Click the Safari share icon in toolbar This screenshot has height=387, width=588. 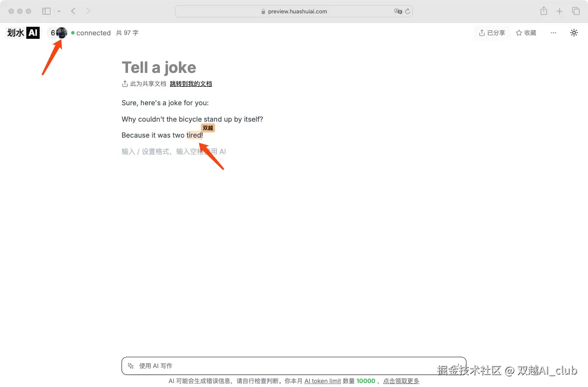[x=543, y=11]
